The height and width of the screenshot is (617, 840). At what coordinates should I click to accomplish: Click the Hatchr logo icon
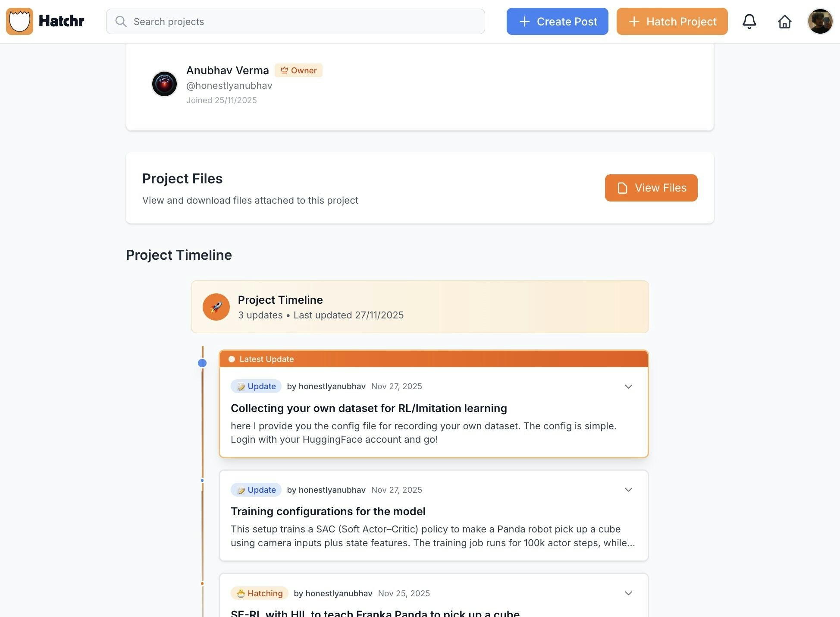19,21
